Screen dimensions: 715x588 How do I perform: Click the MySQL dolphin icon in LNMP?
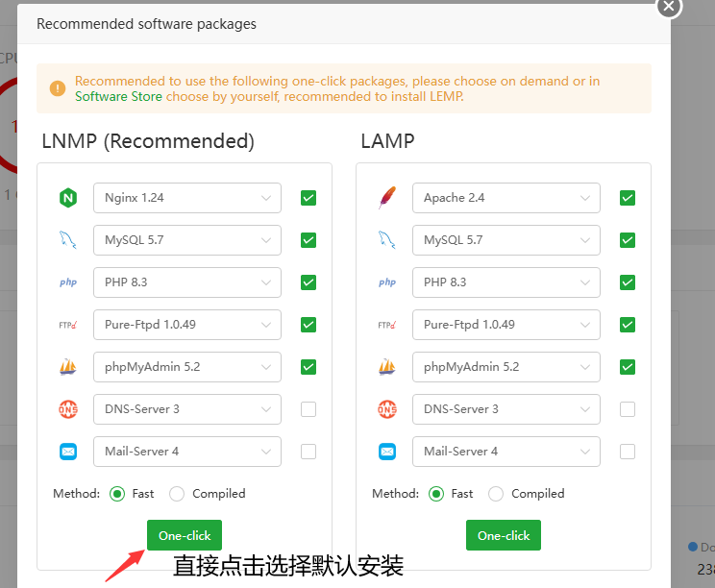[x=68, y=240]
